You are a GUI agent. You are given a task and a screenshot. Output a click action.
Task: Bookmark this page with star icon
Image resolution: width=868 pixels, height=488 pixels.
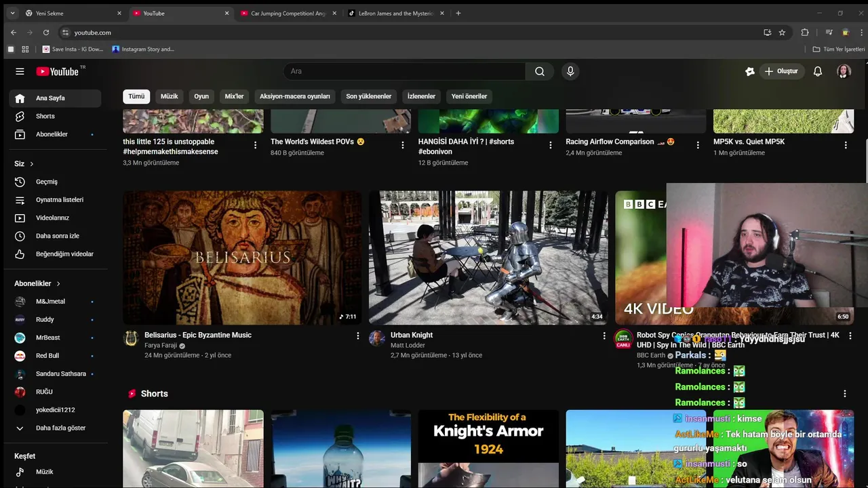(782, 33)
